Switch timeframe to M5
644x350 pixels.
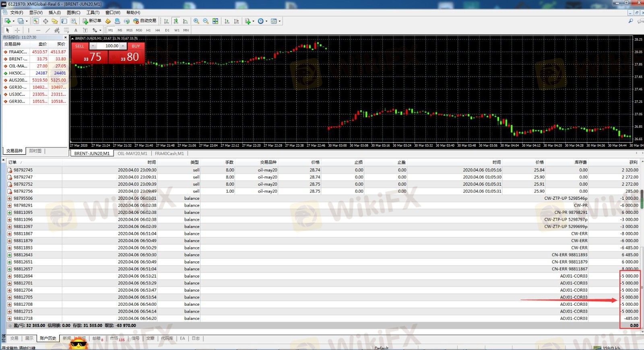click(120, 30)
